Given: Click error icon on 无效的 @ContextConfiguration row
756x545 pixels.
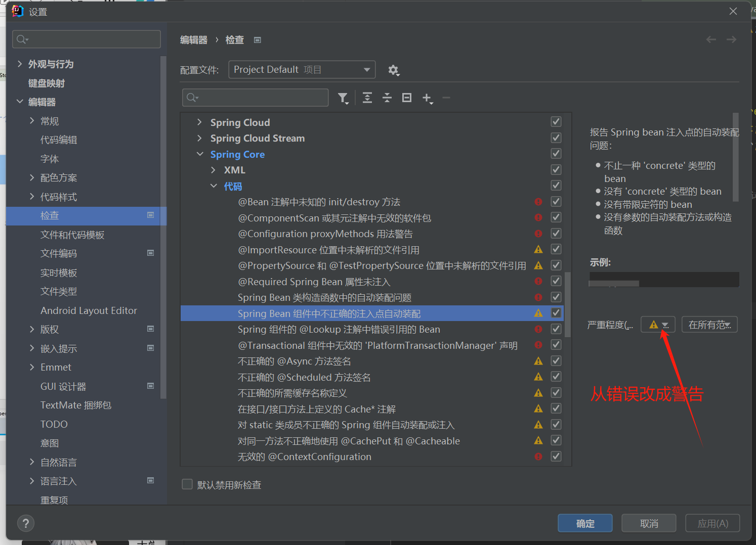Looking at the screenshot, I should (x=538, y=457).
